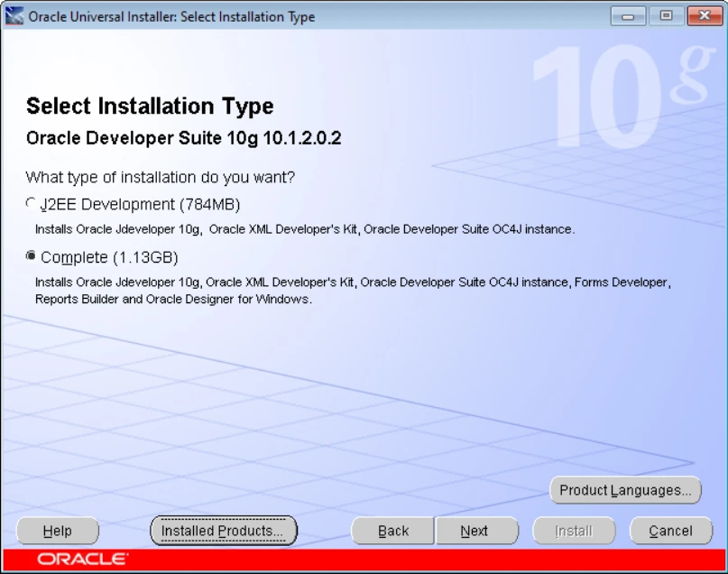
Task: Select the Complete installation radio option
Action: pyautogui.click(x=31, y=256)
